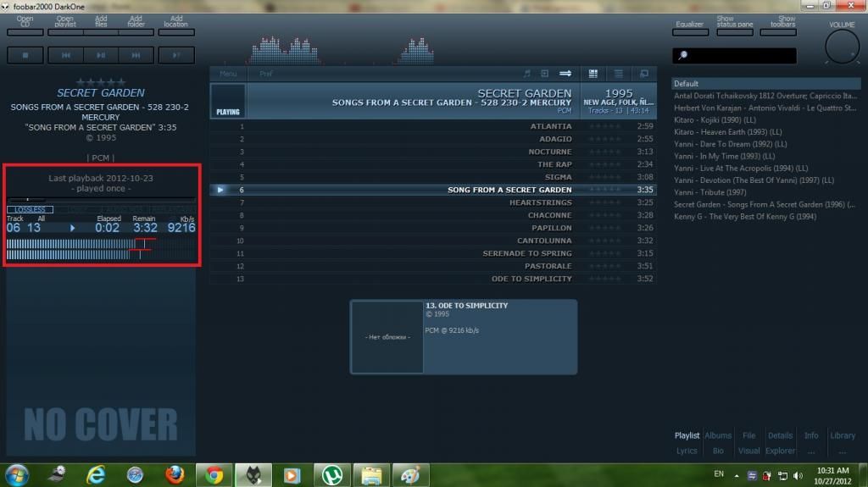Toggle play/pause playback
The height and width of the screenshot is (487, 868).
tap(101, 55)
